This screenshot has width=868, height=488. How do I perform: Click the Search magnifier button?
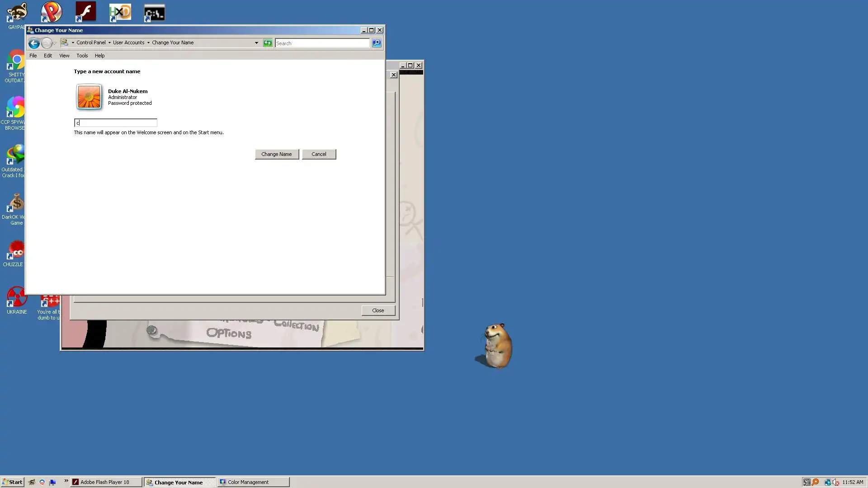click(377, 43)
